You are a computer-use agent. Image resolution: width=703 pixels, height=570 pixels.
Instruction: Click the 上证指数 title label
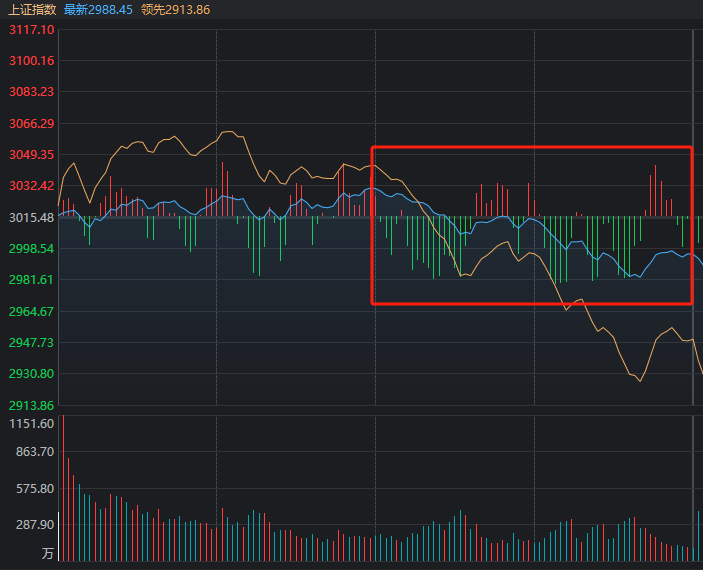pos(32,9)
